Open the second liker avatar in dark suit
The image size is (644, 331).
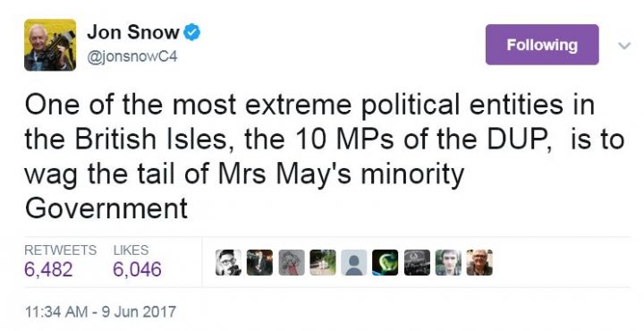click(259, 262)
